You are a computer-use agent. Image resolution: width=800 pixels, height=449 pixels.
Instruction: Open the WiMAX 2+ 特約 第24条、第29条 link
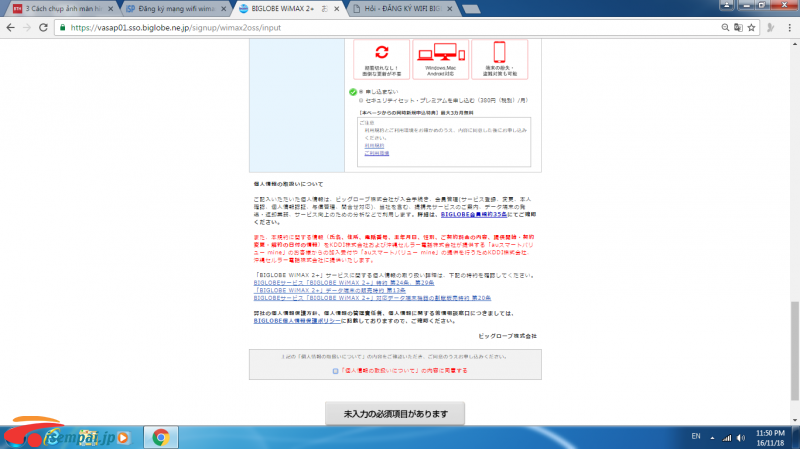[344, 283]
